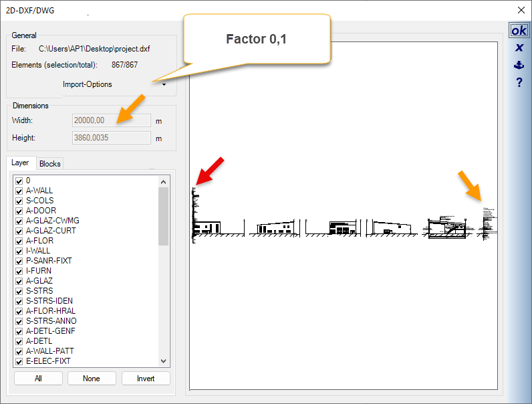Image resolution: width=532 pixels, height=404 pixels.
Task: Open help with the question mark icon
Action: tap(519, 83)
